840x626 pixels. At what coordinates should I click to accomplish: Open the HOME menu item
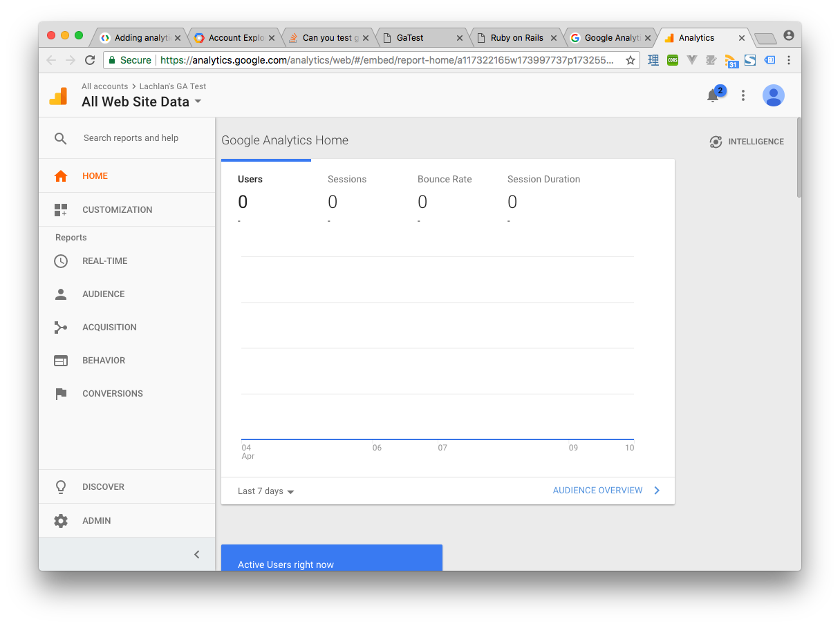127,176
